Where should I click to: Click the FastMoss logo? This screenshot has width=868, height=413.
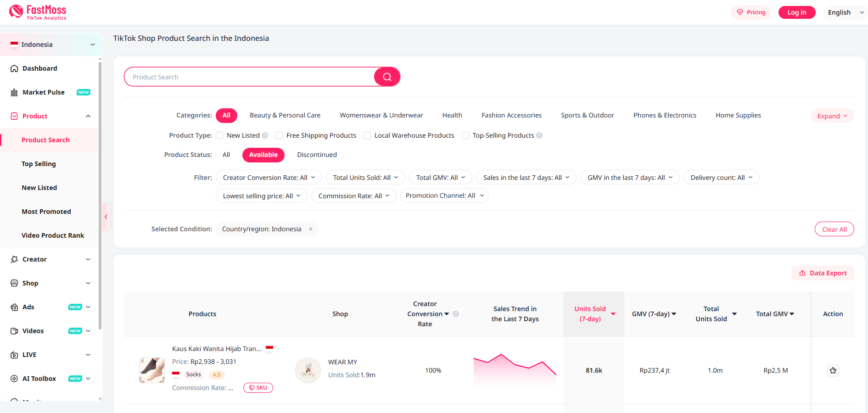[x=38, y=12]
